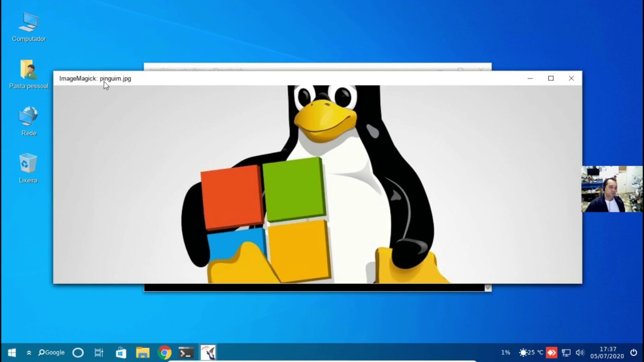Image resolution: width=644 pixels, height=362 pixels.
Task: Switch to the terminal icon in taskbar
Action: pos(186,352)
